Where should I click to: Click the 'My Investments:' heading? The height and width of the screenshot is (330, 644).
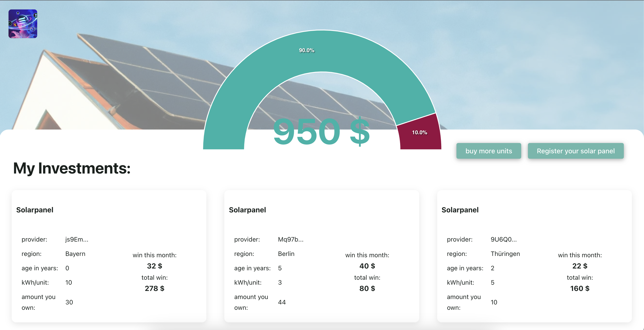pyautogui.click(x=72, y=168)
